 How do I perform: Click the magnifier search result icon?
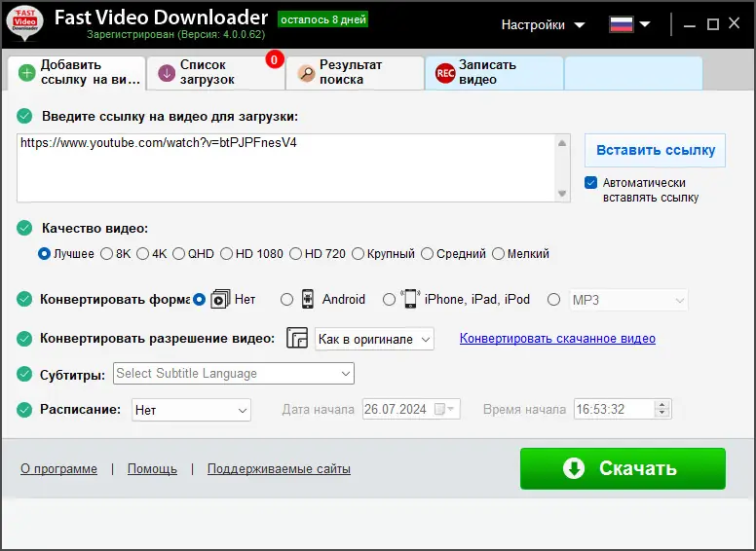pyautogui.click(x=306, y=73)
